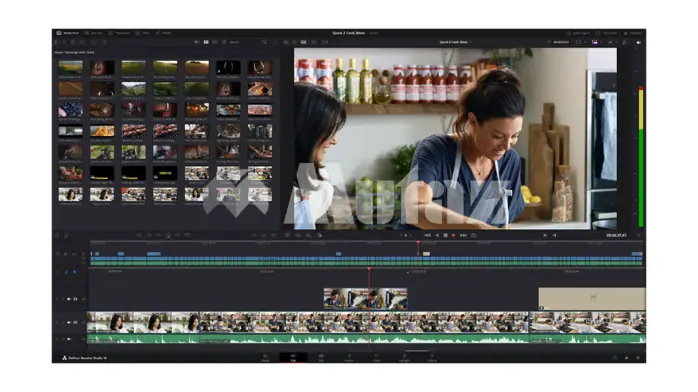Screen dimensions: 698x392
Task: Click the red Play button
Action: (x=454, y=235)
